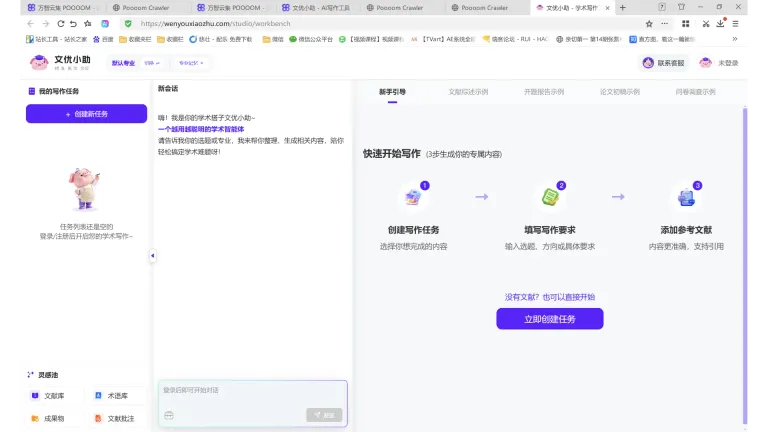768x432 pixels.
Task: Click the tab count icon in title bar
Action: click(662, 7)
